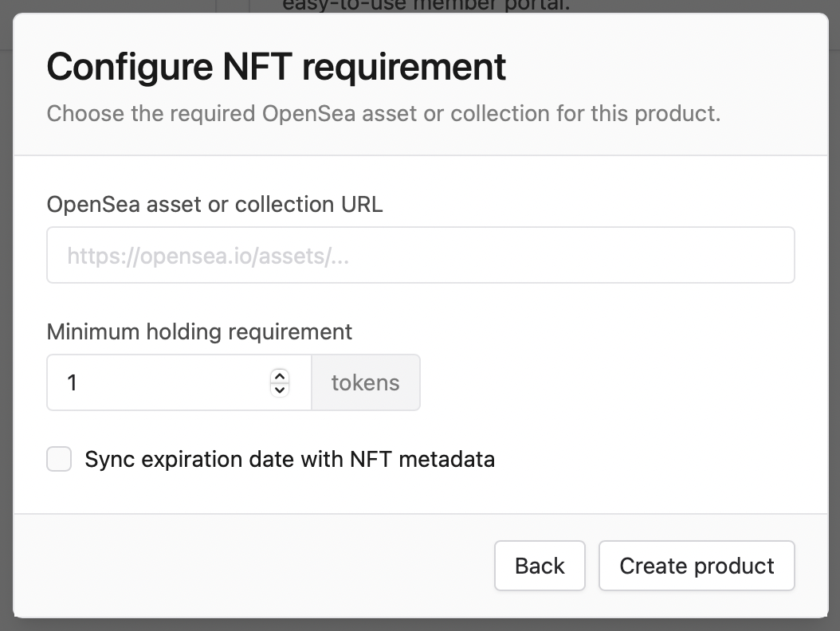Click the dimmed backdrop above the dialog
The width and height of the screenshot is (840, 631).
[x=120, y=6]
